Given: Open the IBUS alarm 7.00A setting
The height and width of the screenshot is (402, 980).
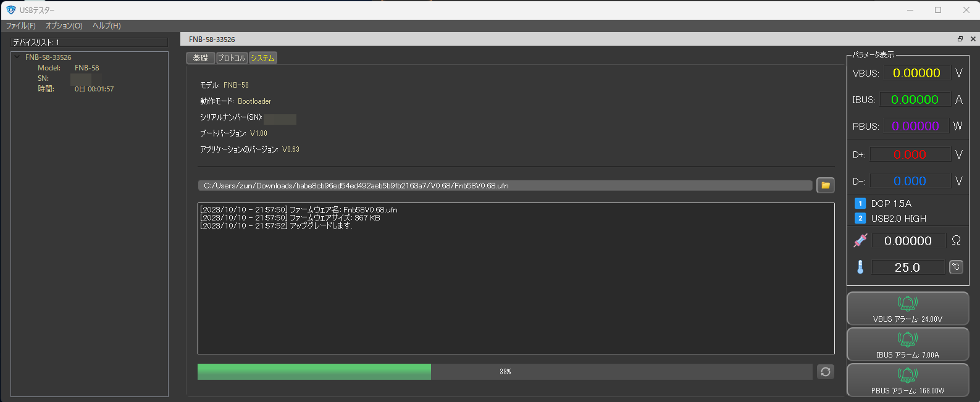Looking at the screenshot, I should tap(907, 345).
